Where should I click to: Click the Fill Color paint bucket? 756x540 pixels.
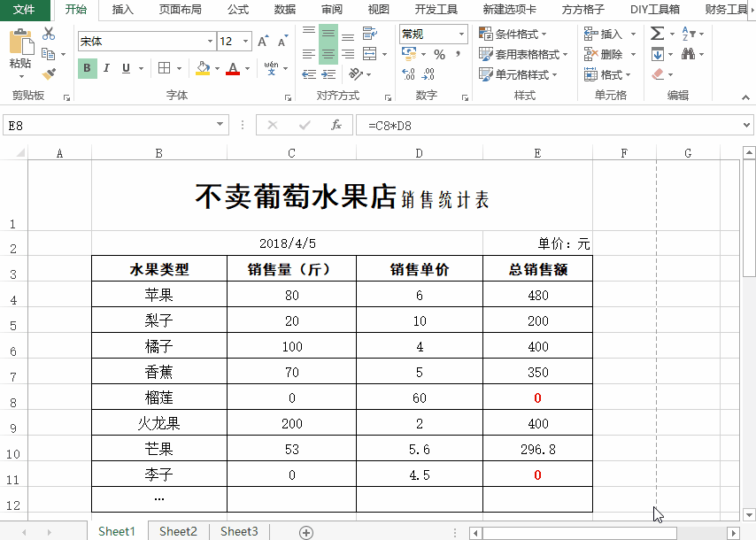click(x=203, y=68)
